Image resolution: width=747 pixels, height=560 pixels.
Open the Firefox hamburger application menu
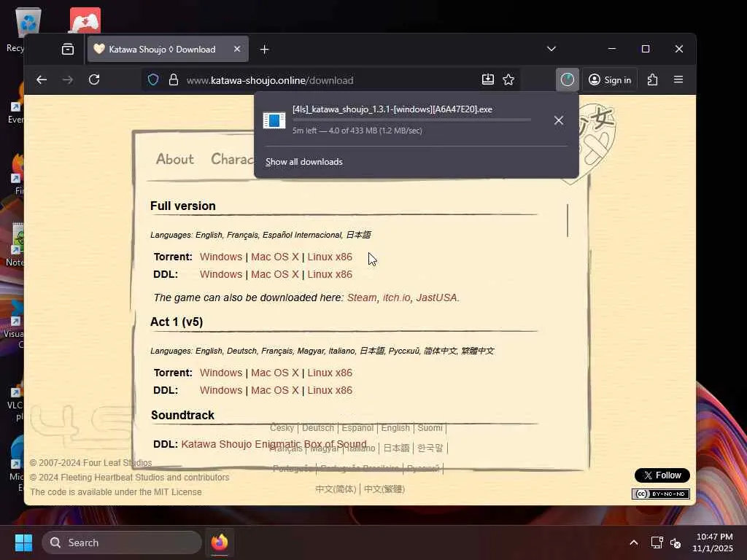tap(678, 79)
